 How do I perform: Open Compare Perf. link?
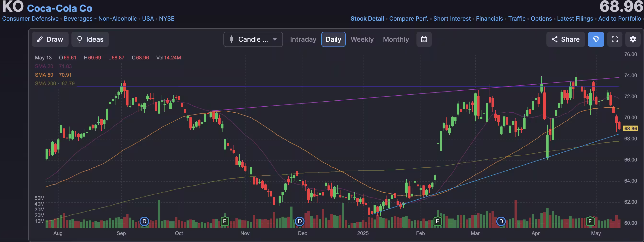(409, 19)
